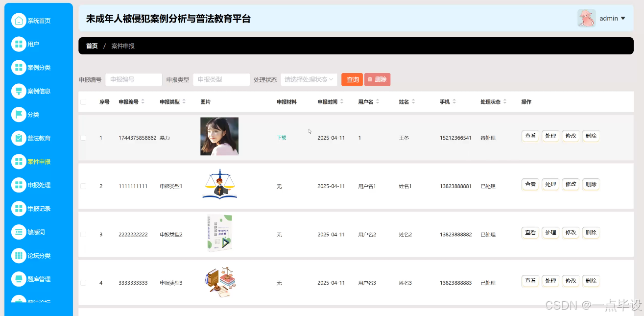644x316 pixels.
Task: Click the 敏感词 sidebar icon
Action: click(x=19, y=232)
